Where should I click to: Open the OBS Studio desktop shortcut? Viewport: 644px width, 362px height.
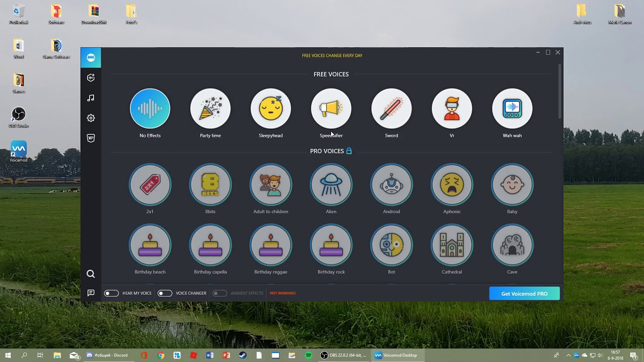click(x=19, y=118)
